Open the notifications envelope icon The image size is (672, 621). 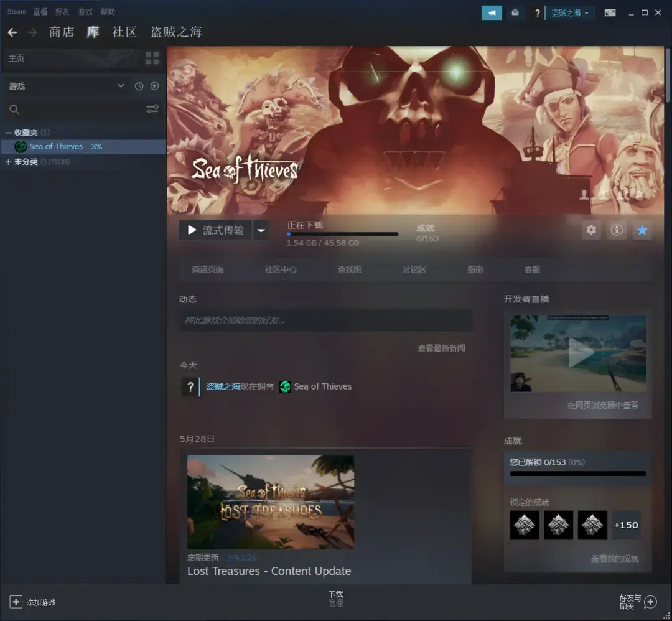click(515, 13)
